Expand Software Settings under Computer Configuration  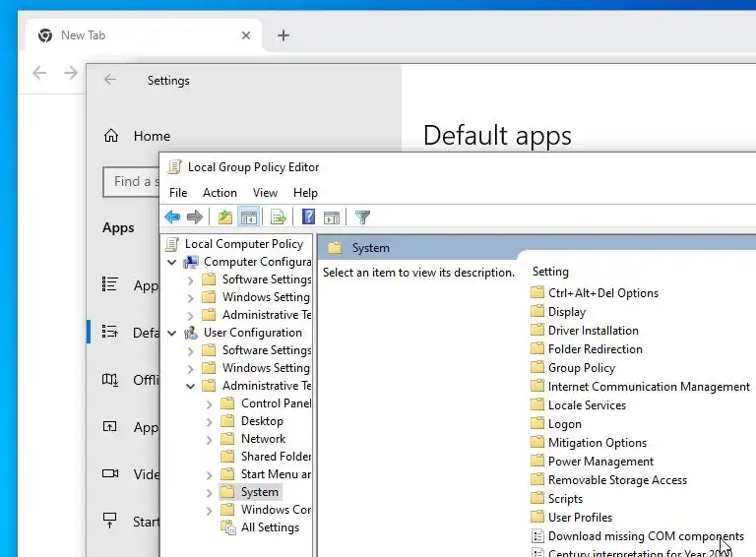[190, 279]
